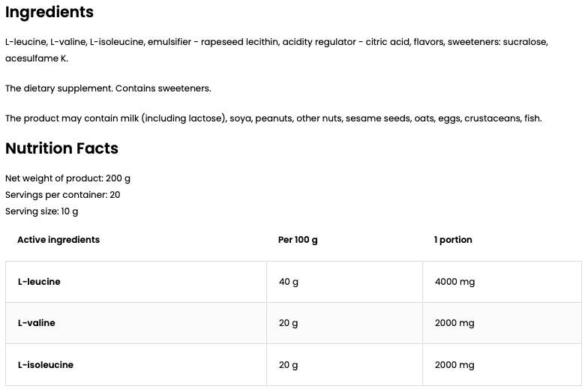Select the L-isoleucine row label

[46, 365]
